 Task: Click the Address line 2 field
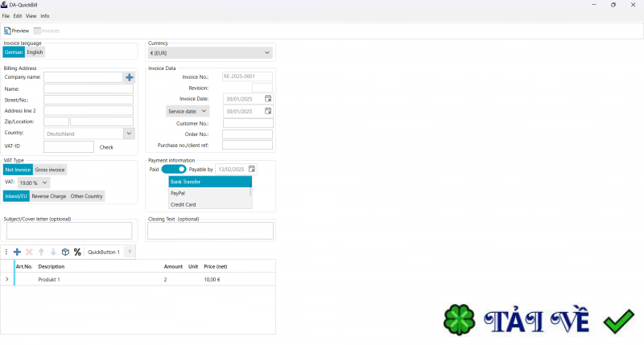[89, 110]
